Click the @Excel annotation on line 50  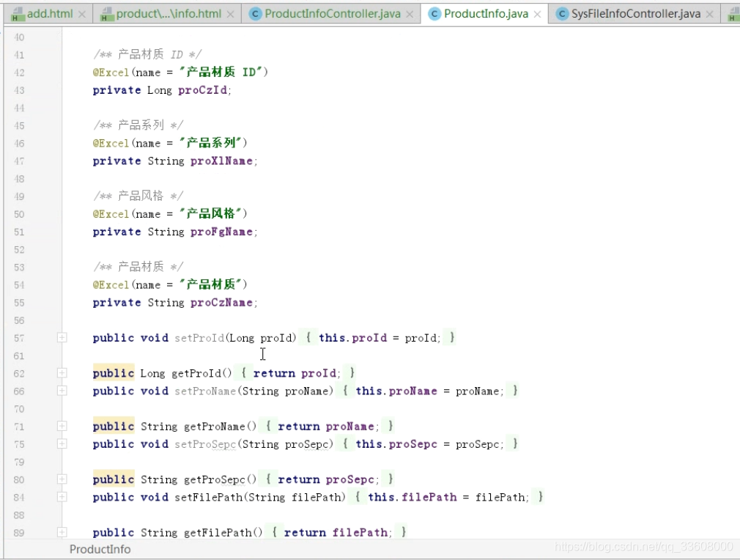pos(111,214)
